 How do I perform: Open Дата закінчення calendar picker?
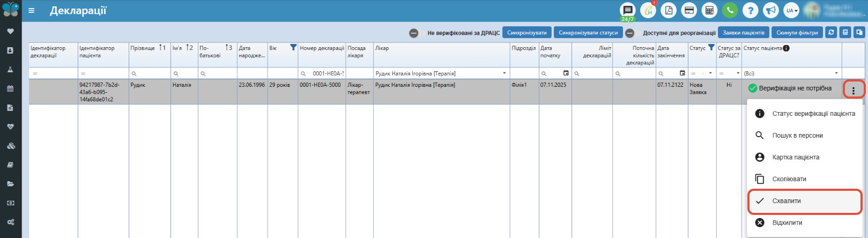point(682,73)
